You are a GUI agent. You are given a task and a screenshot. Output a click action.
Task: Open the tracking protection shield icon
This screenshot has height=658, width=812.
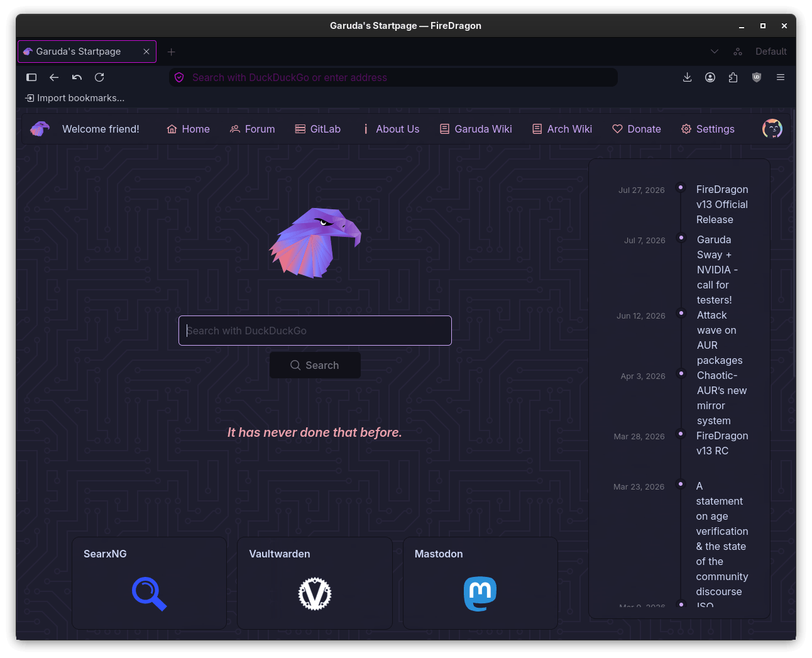(179, 77)
